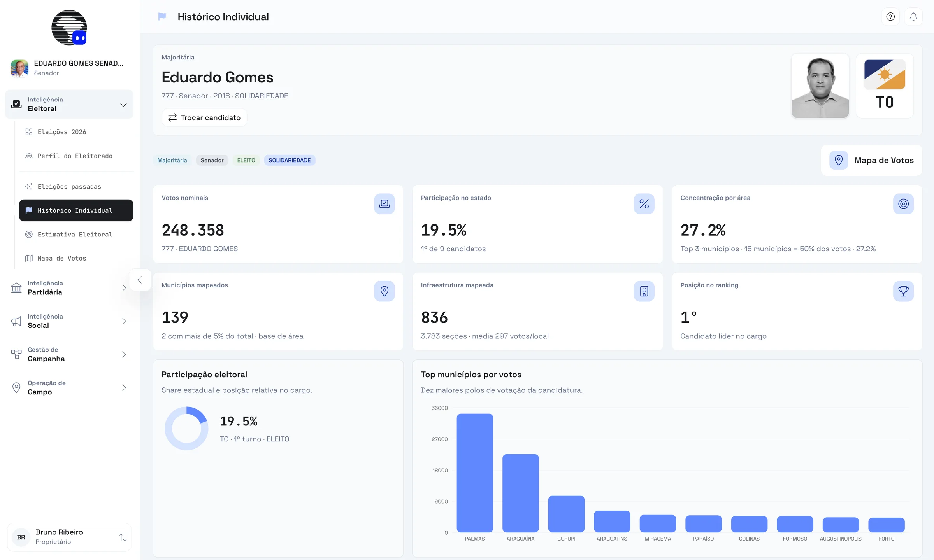Image resolution: width=934 pixels, height=560 pixels.
Task: Click the SOLIDARIEDADE party chip
Action: click(290, 160)
